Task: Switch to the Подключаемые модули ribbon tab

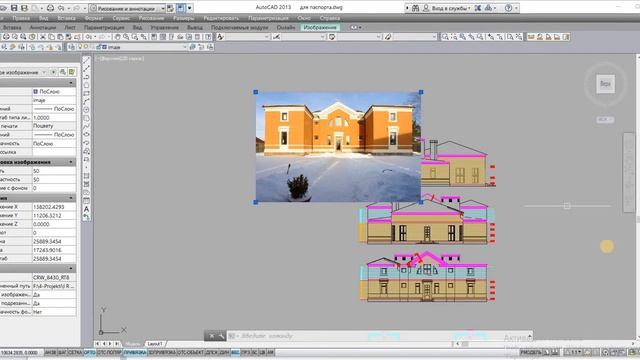Action: (x=240, y=27)
